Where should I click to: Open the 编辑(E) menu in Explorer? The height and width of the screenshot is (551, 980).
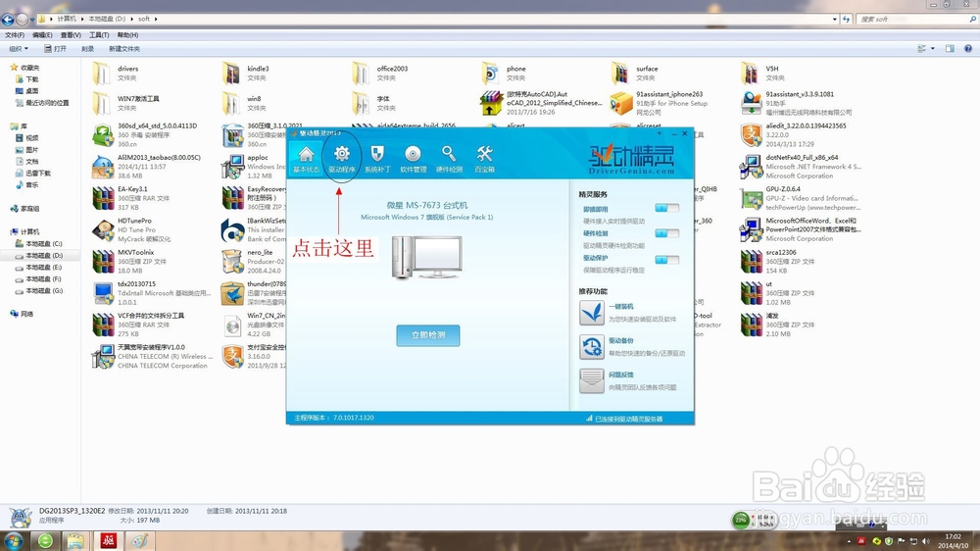click(42, 35)
